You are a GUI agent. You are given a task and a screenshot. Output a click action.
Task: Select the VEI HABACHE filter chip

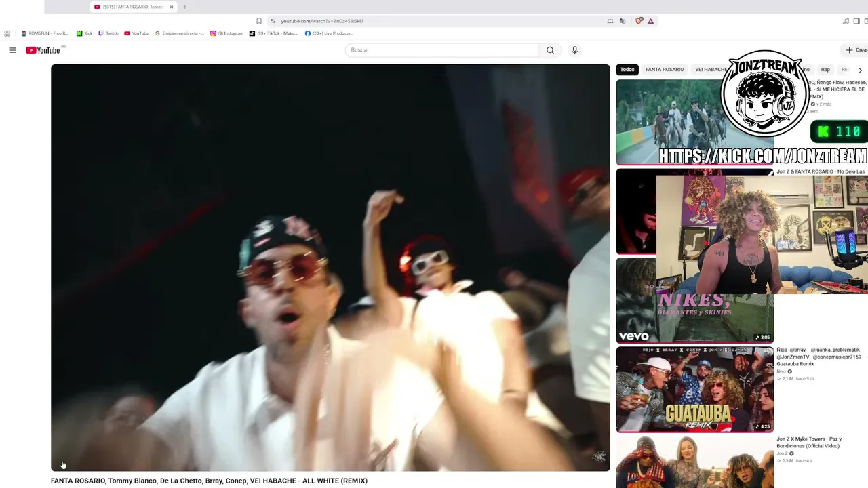711,70
